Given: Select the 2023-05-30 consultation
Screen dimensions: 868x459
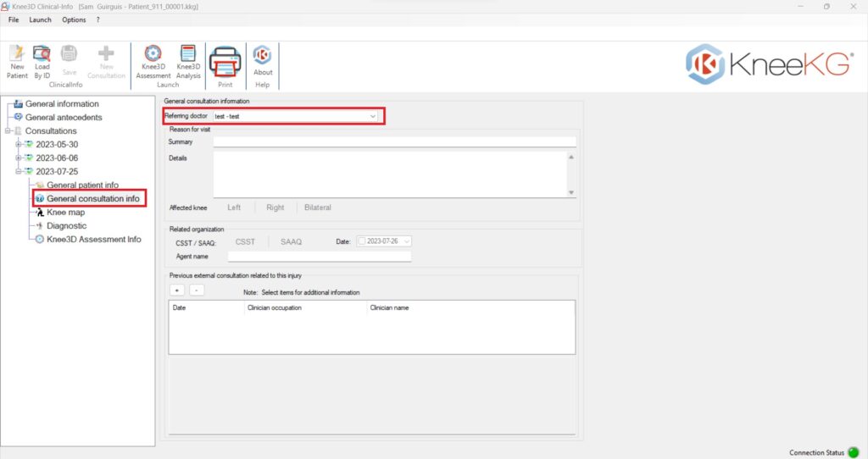Looking at the screenshot, I should point(57,144).
